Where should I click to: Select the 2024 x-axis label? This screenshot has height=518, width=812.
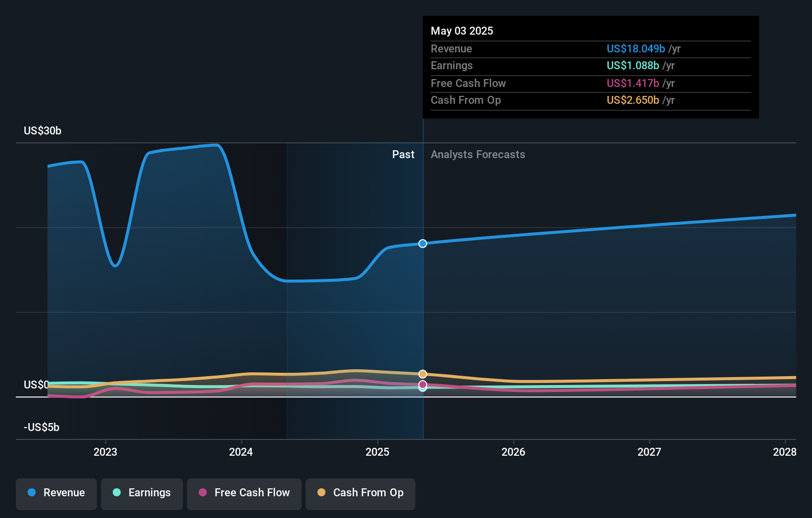pyautogui.click(x=241, y=452)
